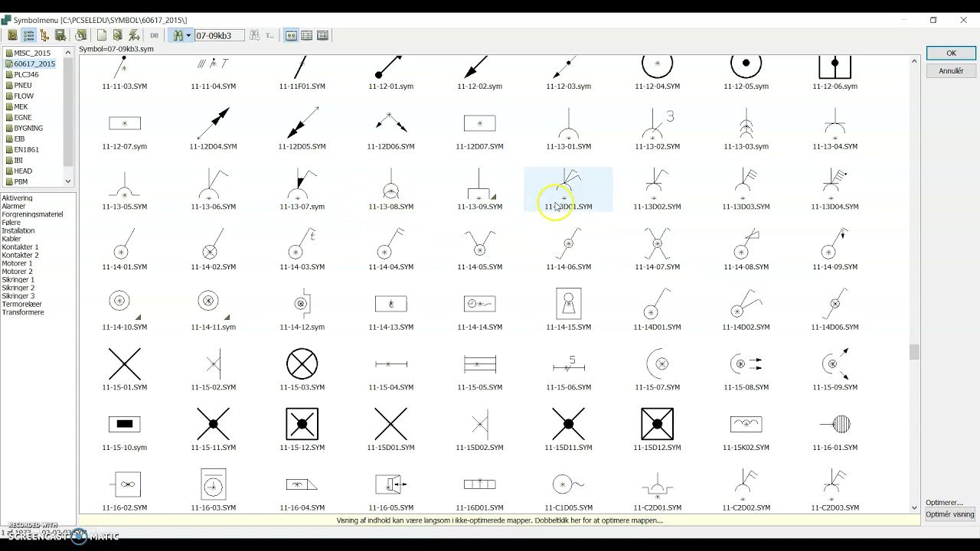
Task: Click the symbol grid scroll up arrow
Action: (x=913, y=60)
